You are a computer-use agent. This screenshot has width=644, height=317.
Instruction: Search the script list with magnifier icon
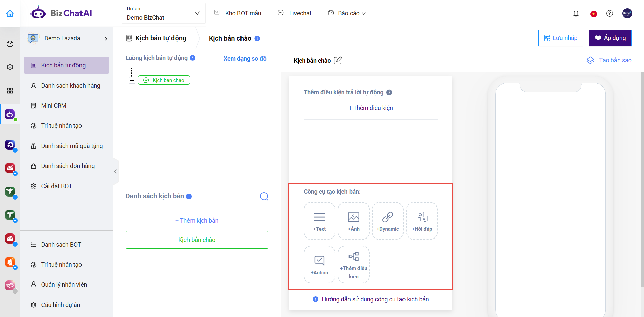tap(264, 196)
